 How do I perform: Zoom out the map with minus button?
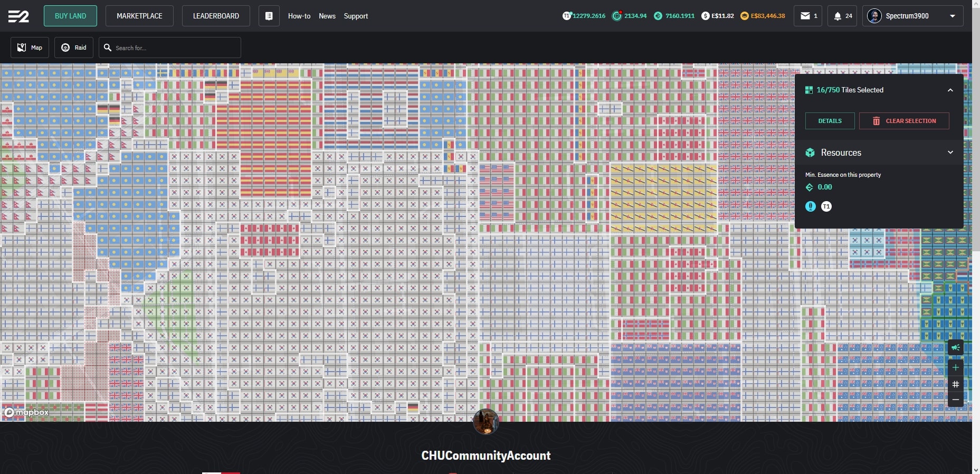tap(956, 400)
